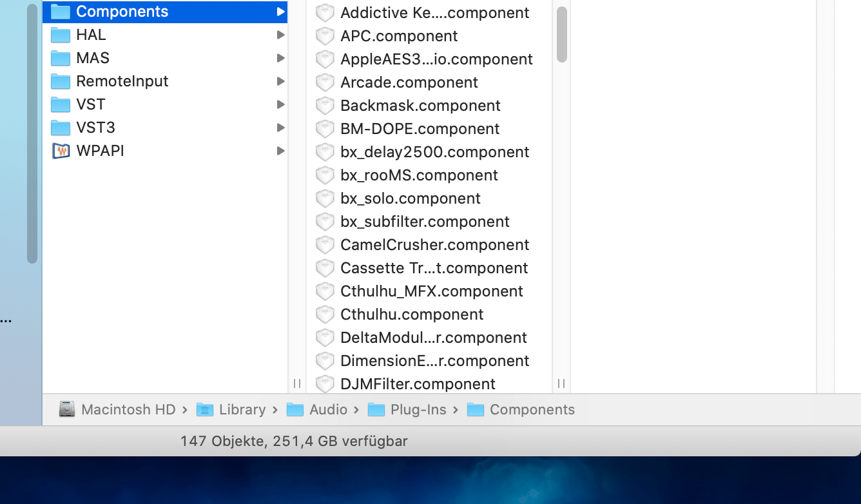Click the Cassette Tr...t.component shield icon

click(x=325, y=268)
